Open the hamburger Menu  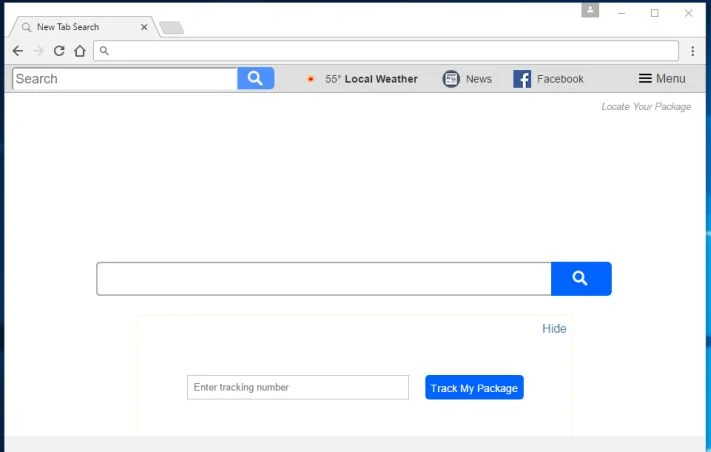662,78
